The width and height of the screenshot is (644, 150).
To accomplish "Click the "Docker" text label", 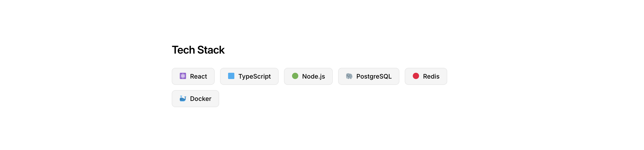I will point(201,99).
